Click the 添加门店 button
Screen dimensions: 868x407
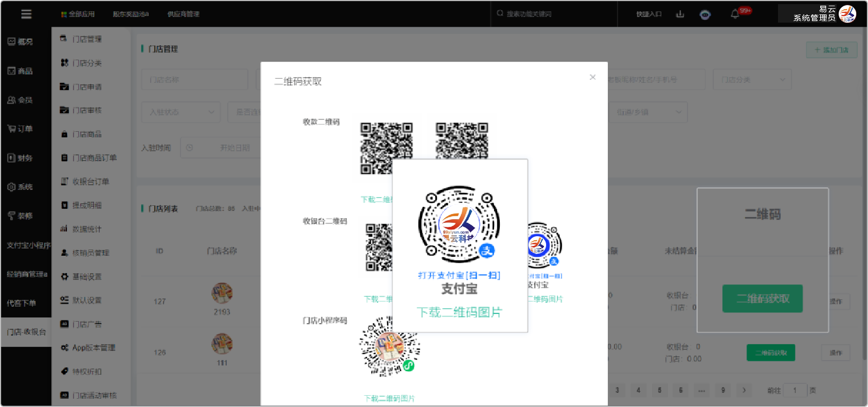pyautogui.click(x=831, y=50)
